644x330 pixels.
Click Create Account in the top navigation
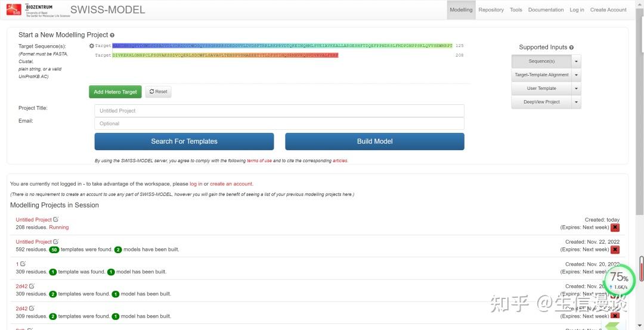point(608,10)
